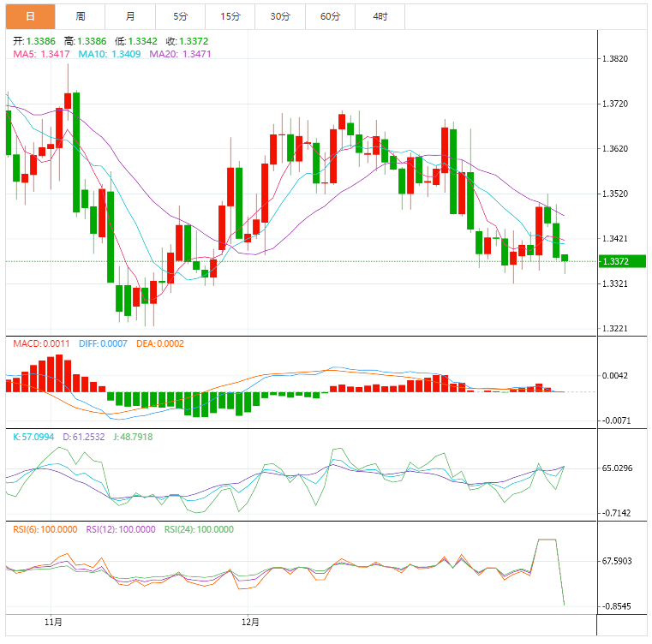Image resolution: width=652 pixels, height=644 pixels.
Task: Click the 12月 date axis marker
Action: pyautogui.click(x=250, y=623)
